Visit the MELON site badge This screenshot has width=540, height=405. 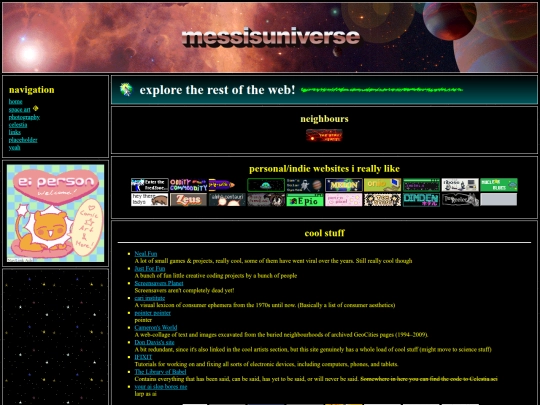tap(344, 185)
